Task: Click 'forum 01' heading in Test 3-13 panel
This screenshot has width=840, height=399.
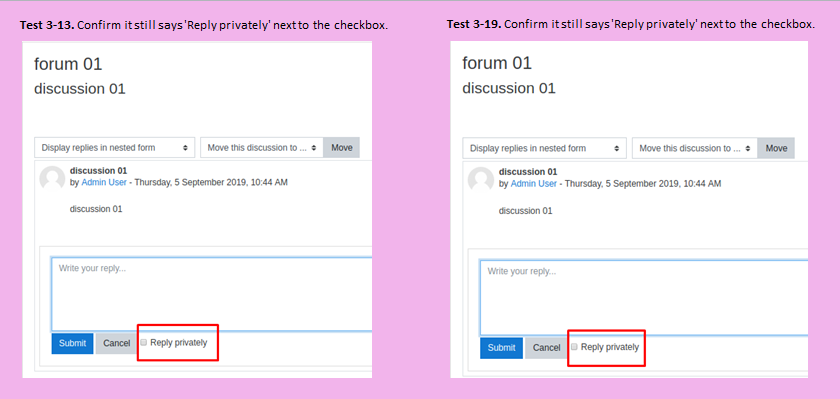Action: click(68, 64)
